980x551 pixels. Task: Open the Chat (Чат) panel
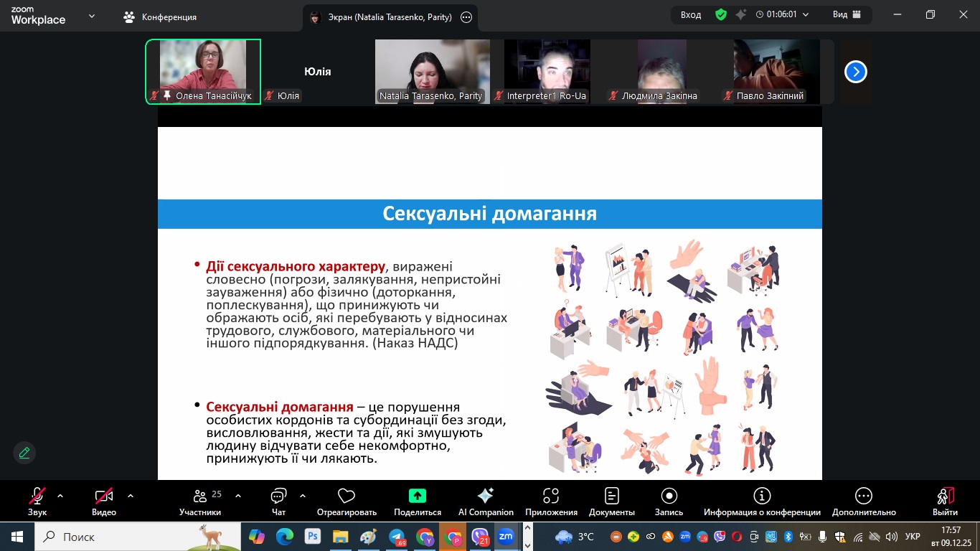point(278,496)
